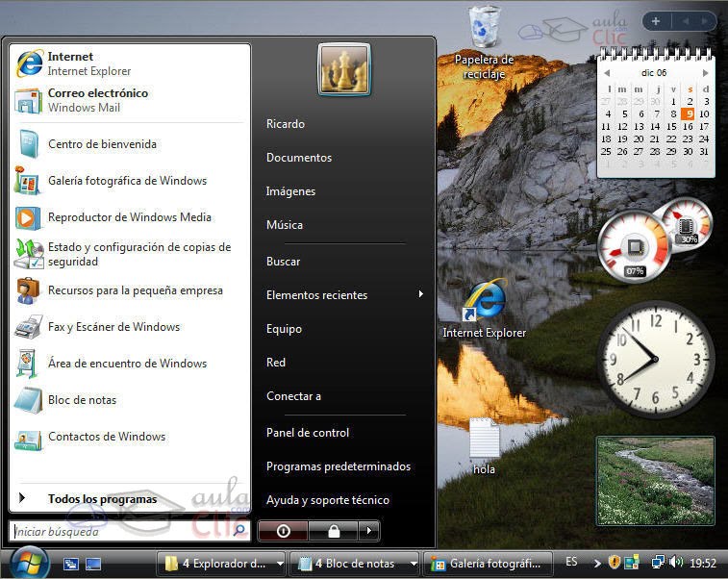728x579 pixels.
Task: Open Documentos from Start menu
Action: click(x=299, y=158)
